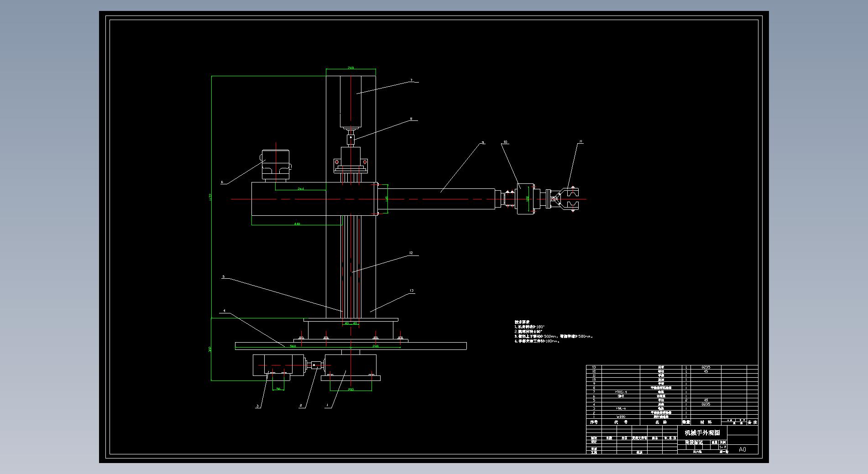
Task: Click the Y90L-6 code in parts list
Action: 621,408
